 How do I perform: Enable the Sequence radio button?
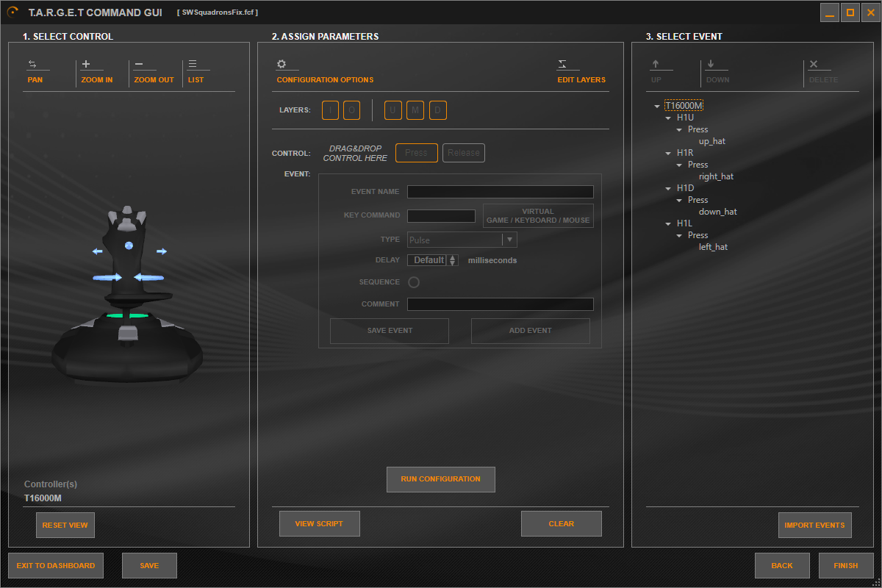point(414,282)
